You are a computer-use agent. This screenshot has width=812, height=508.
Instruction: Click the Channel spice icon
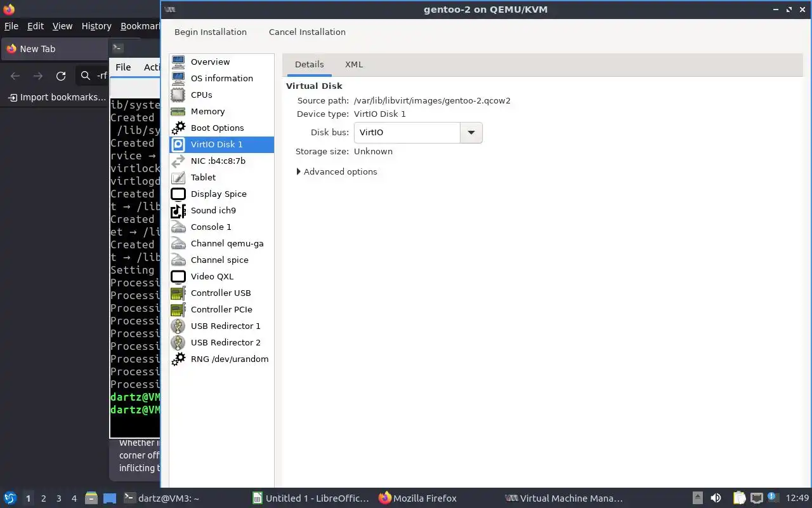point(178,260)
